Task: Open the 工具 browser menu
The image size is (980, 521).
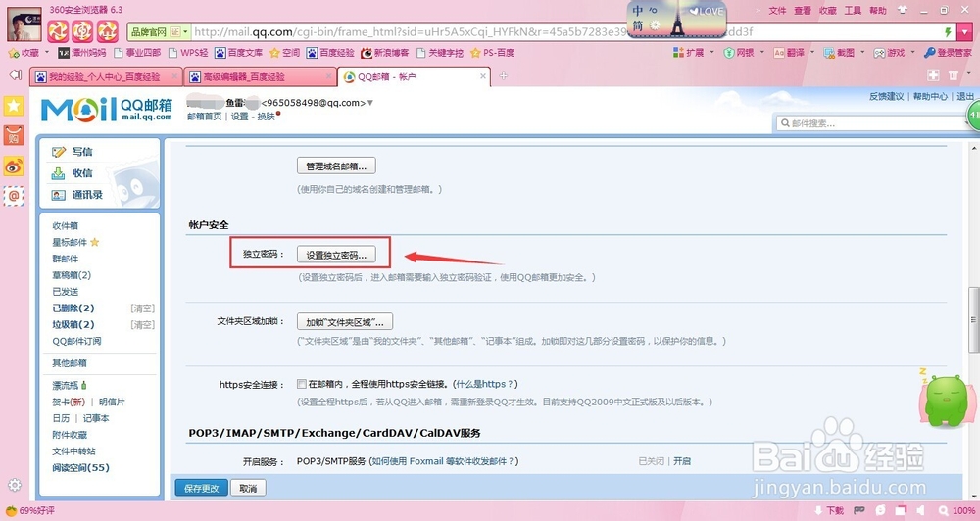Action: click(x=853, y=11)
